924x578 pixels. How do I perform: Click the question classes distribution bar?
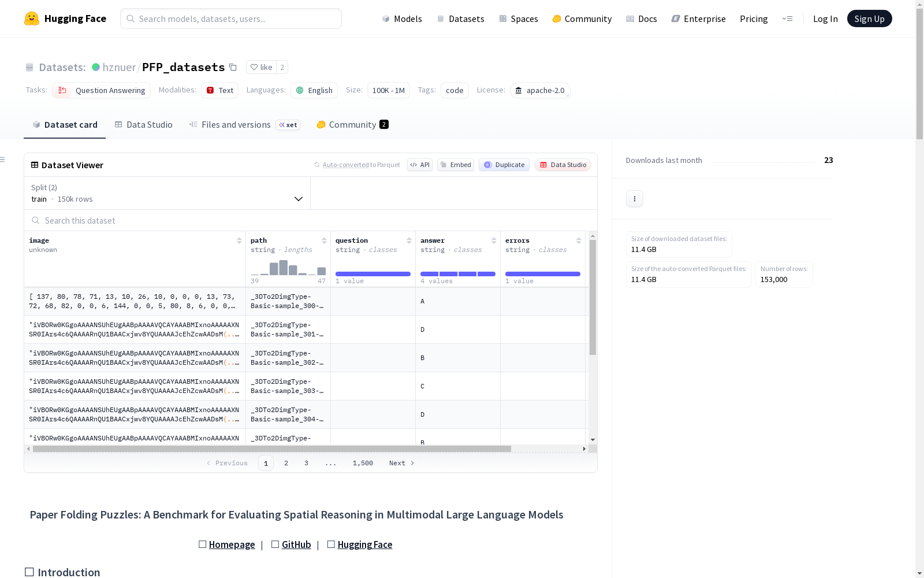pos(373,274)
